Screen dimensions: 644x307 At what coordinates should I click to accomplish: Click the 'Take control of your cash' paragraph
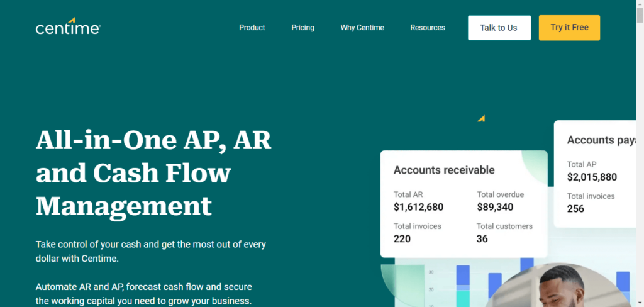[151, 252]
